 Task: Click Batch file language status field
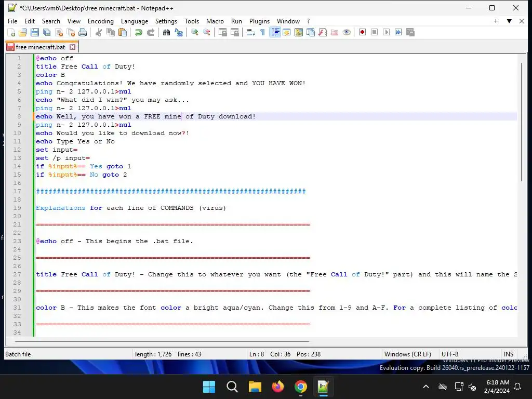point(68,354)
